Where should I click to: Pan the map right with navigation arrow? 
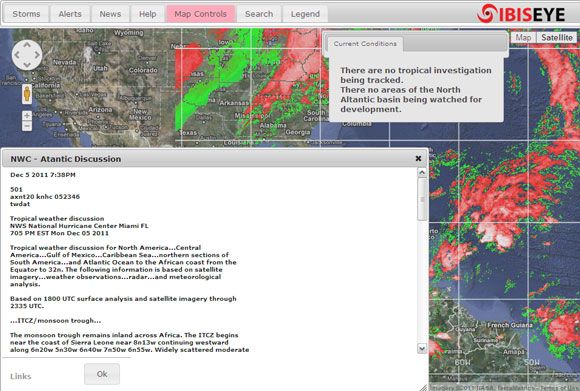coord(37,55)
